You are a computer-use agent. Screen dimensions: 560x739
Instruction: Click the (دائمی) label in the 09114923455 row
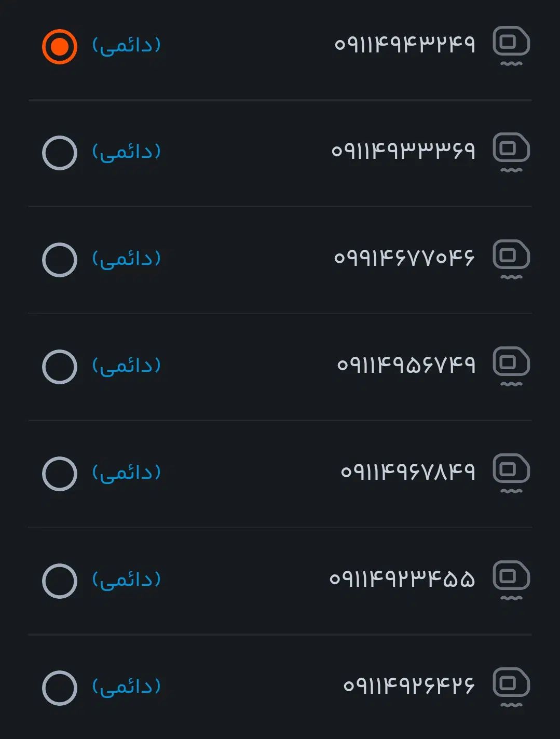127,580
